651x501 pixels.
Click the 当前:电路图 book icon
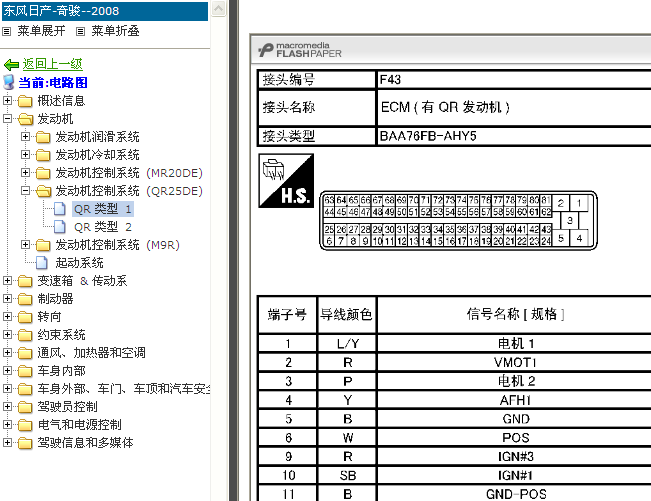(x=9, y=82)
